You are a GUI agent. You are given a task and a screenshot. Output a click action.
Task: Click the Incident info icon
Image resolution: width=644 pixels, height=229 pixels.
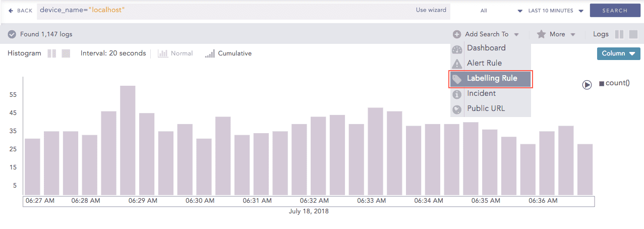click(457, 94)
